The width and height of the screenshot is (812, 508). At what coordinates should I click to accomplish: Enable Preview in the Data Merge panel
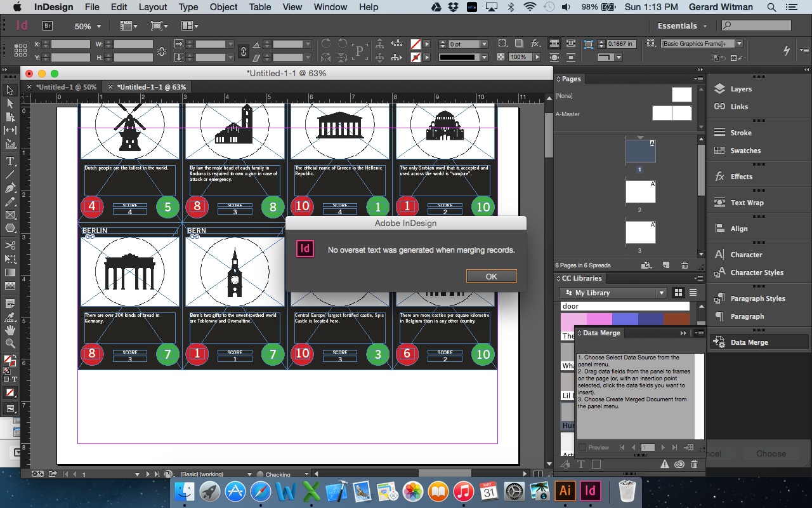coord(583,447)
